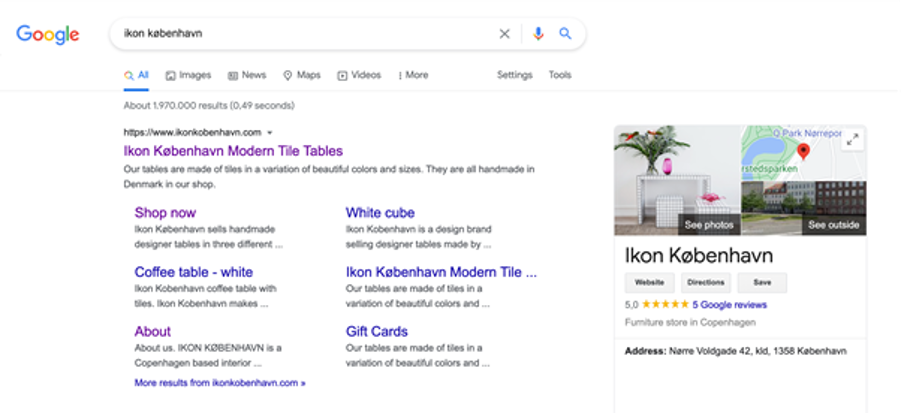
Task: Click the five-star rating stars
Action: 665,304
